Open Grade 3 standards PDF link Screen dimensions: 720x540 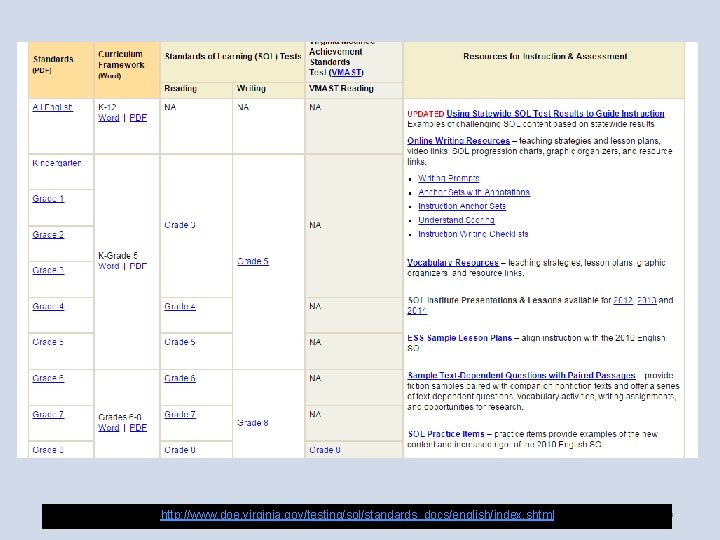click(48, 270)
